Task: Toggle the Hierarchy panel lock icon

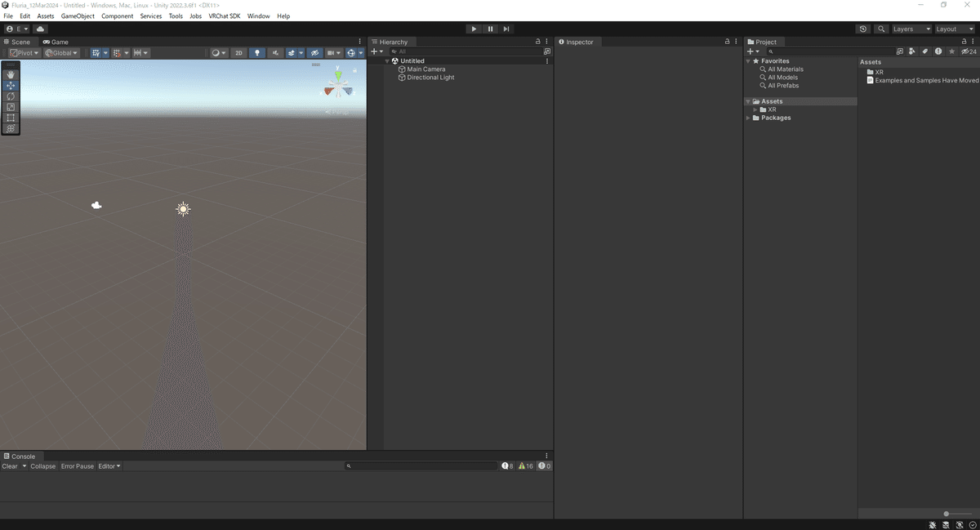Action: (537, 42)
